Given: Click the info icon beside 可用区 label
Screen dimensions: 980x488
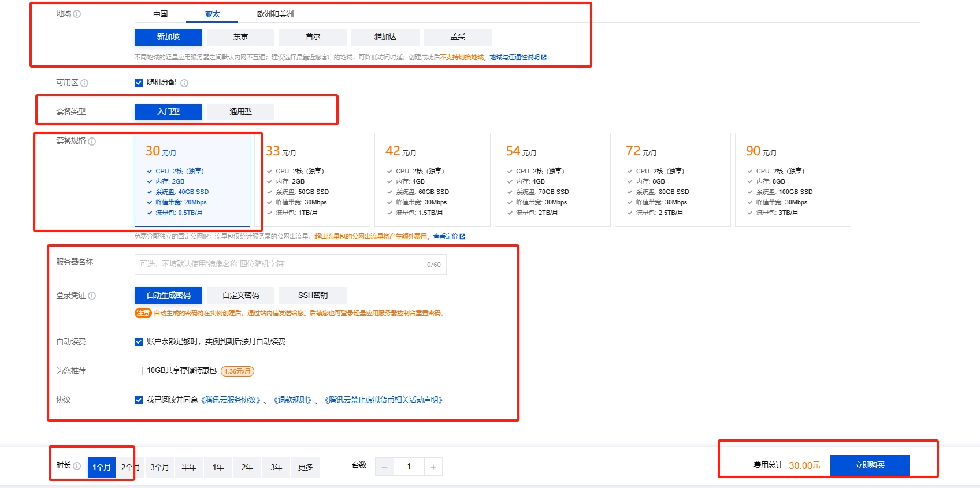Looking at the screenshot, I should pos(84,83).
